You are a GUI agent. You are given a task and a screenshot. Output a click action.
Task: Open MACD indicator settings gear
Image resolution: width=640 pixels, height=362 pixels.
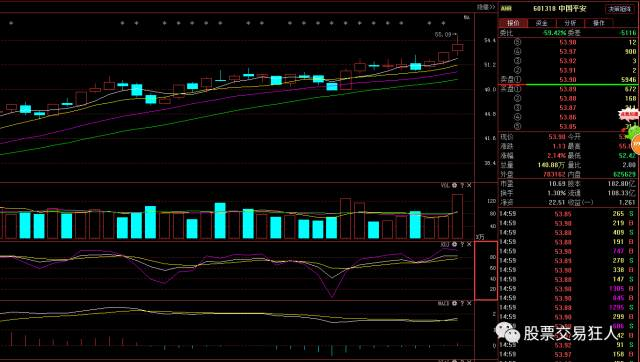(455, 303)
